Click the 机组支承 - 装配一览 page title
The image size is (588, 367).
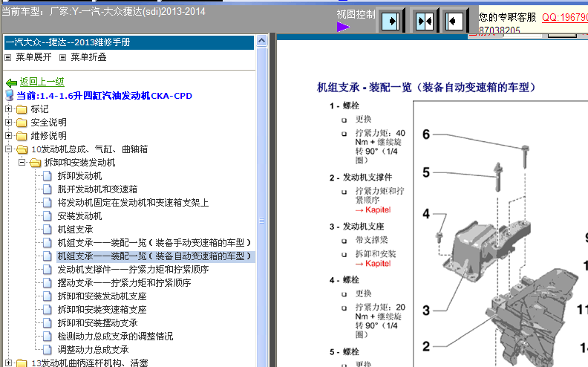point(426,88)
